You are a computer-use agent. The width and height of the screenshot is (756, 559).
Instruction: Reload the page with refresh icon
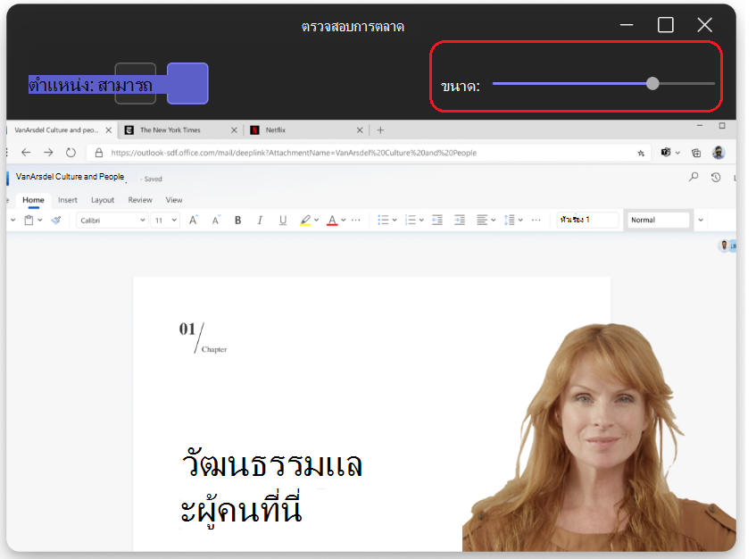coord(71,153)
